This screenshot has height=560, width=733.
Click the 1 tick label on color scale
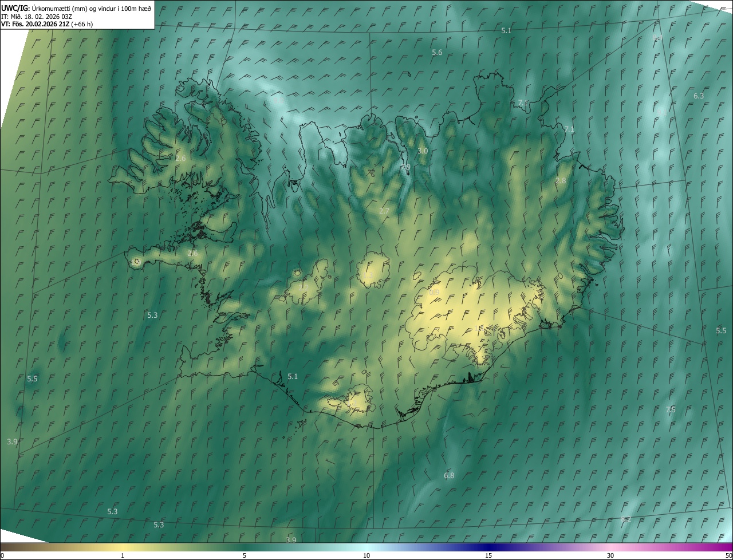(x=123, y=555)
